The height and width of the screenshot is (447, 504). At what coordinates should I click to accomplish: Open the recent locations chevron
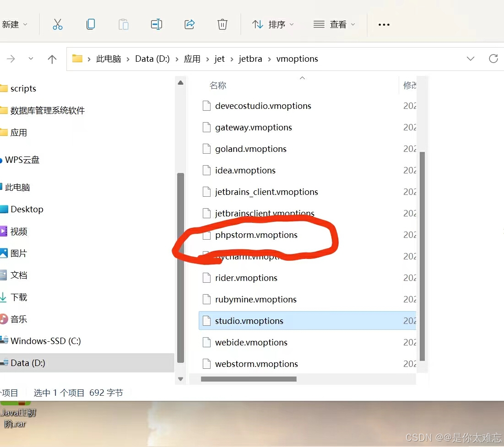point(31,59)
